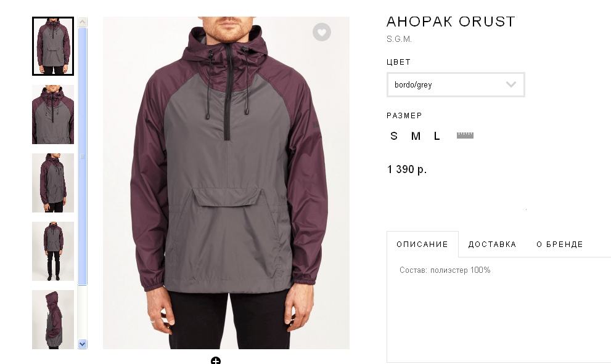611x364 pixels.
Task: Click the S.G.M. brand link
Action: click(399, 39)
